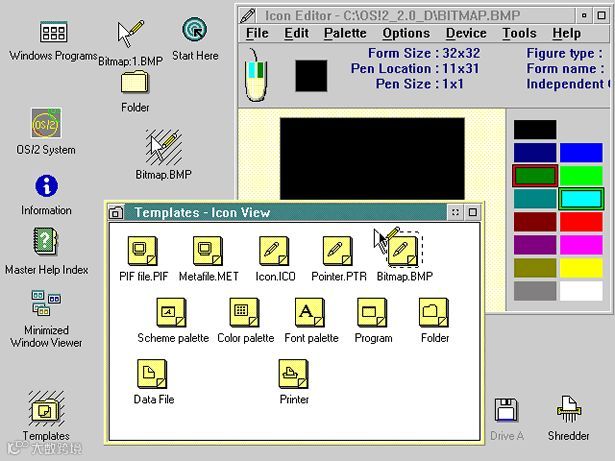615x461 pixels.
Task: Open the Edit menu in Icon Editor
Action: point(297,33)
